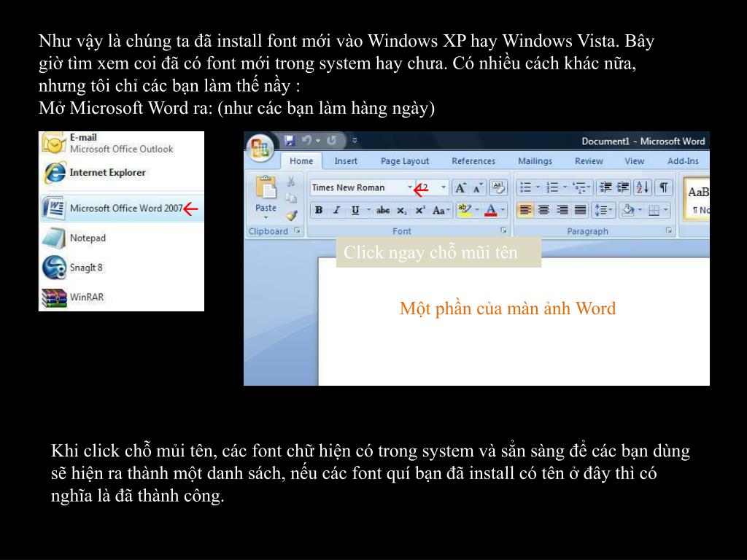
Task: Click the Grow Font icon
Action: tap(460, 187)
